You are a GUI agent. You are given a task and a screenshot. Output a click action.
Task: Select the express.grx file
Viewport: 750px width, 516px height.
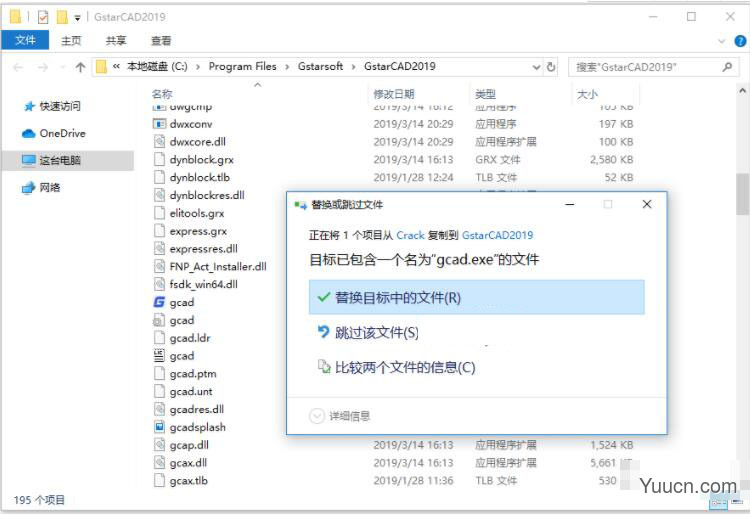198,231
